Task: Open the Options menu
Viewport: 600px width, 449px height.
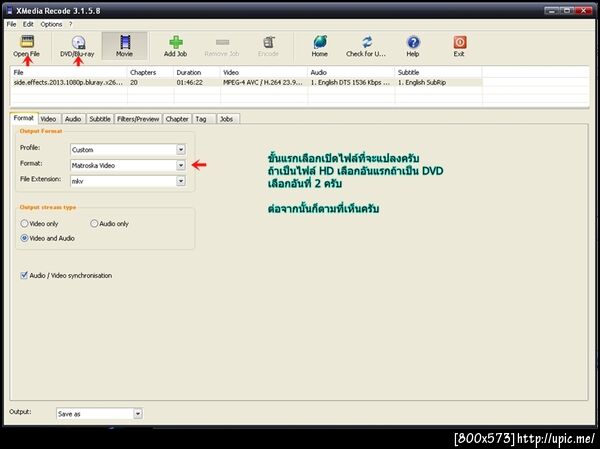Action: pyautogui.click(x=51, y=24)
